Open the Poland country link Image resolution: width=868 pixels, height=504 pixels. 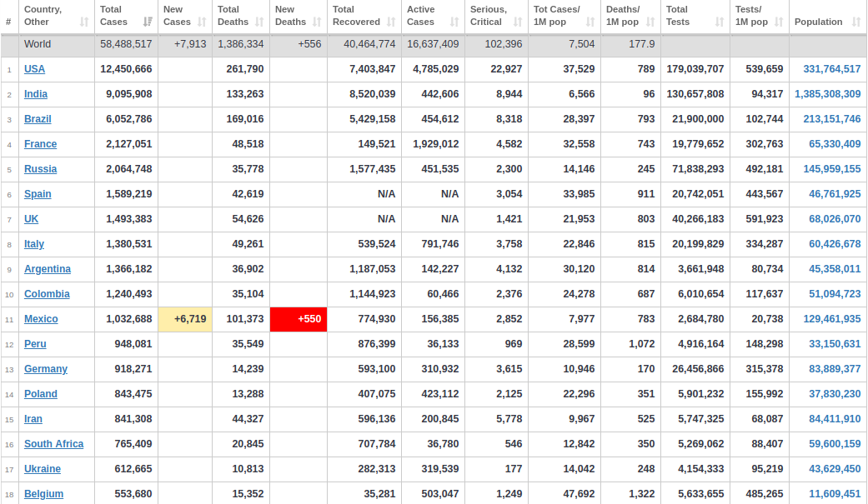pos(40,394)
